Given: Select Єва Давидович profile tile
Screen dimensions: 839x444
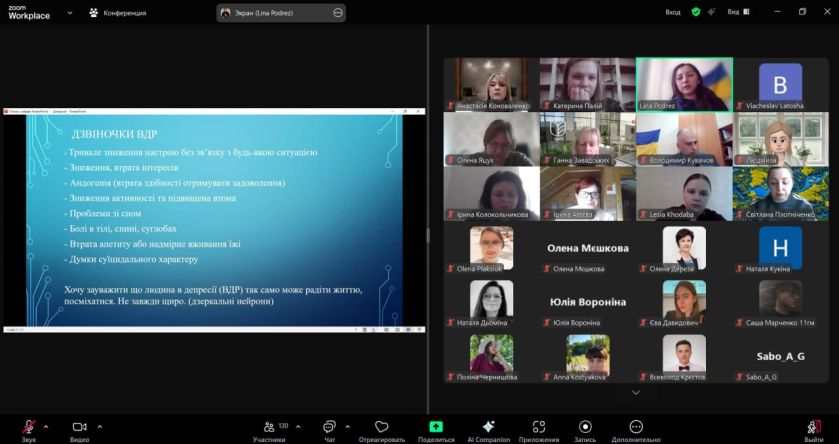Looking at the screenshot, I should (x=684, y=303).
